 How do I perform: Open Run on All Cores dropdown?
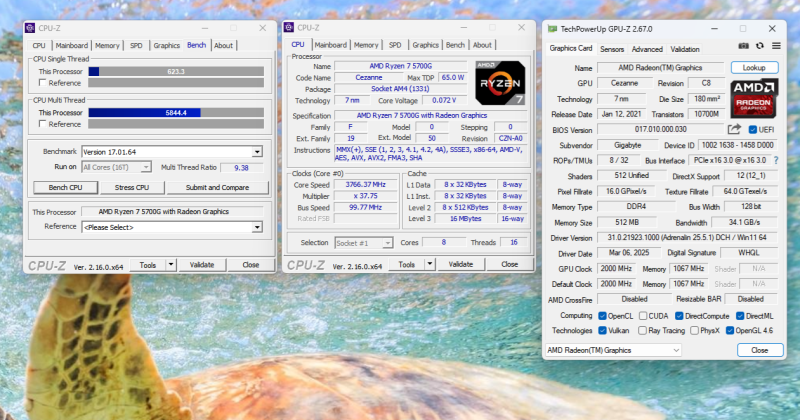tap(145, 167)
